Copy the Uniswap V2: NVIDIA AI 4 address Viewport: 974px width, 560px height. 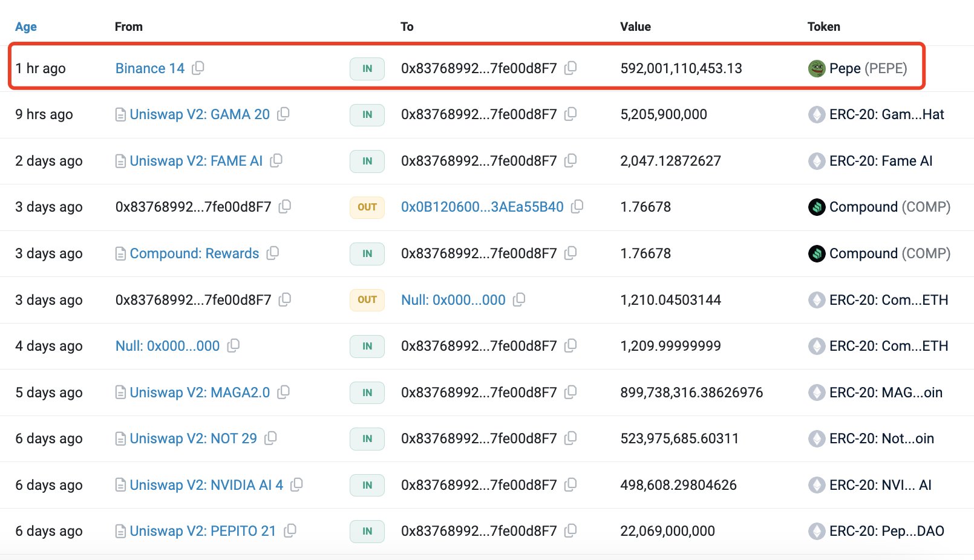click(296, 485)
